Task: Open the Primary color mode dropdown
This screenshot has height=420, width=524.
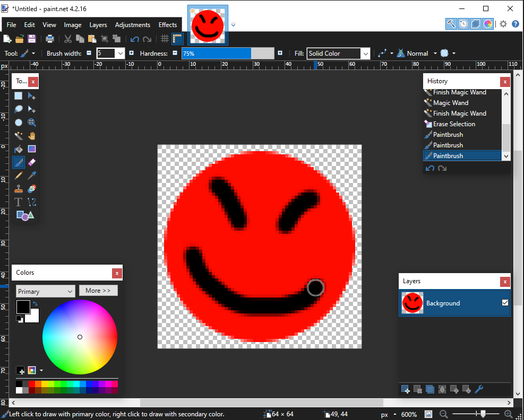Action: [46, 292]
